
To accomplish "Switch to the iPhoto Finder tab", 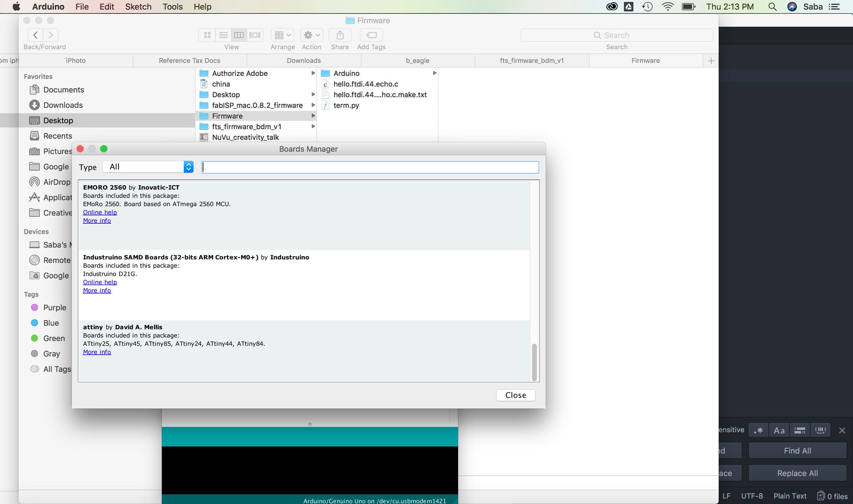I will click(76, 60).
